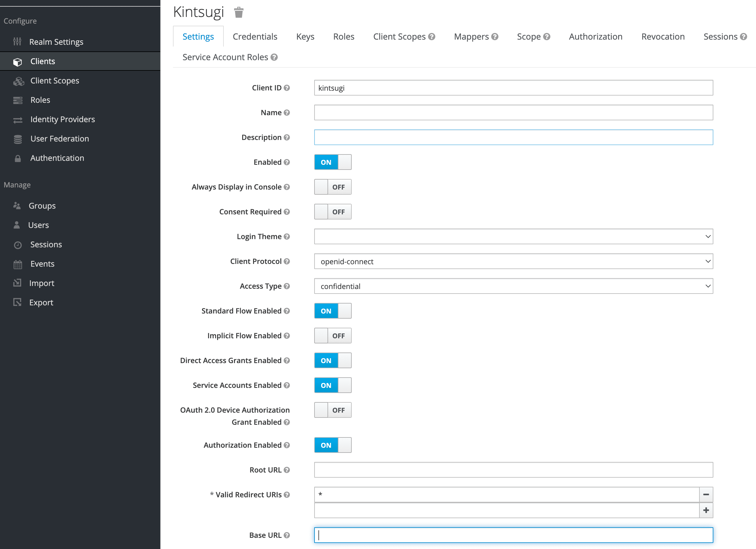
Task: Switch off Service Accounts Enabled
Action: click(332, 385)
